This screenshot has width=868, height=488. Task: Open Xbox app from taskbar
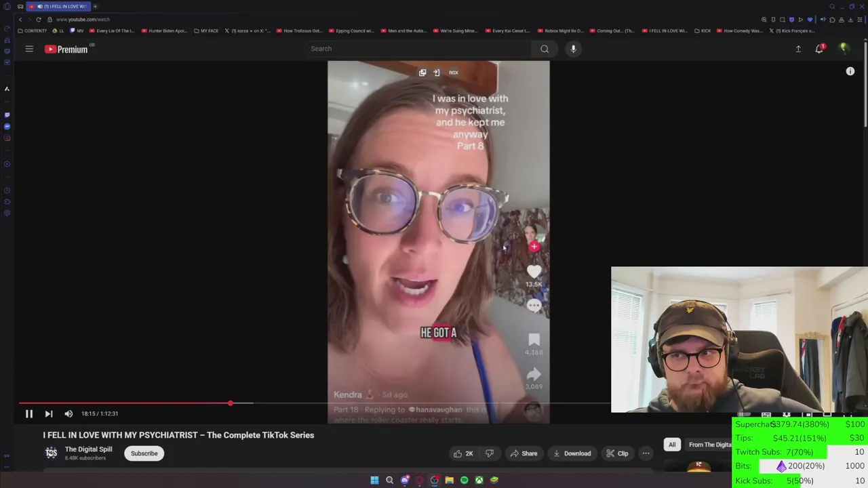479,480
